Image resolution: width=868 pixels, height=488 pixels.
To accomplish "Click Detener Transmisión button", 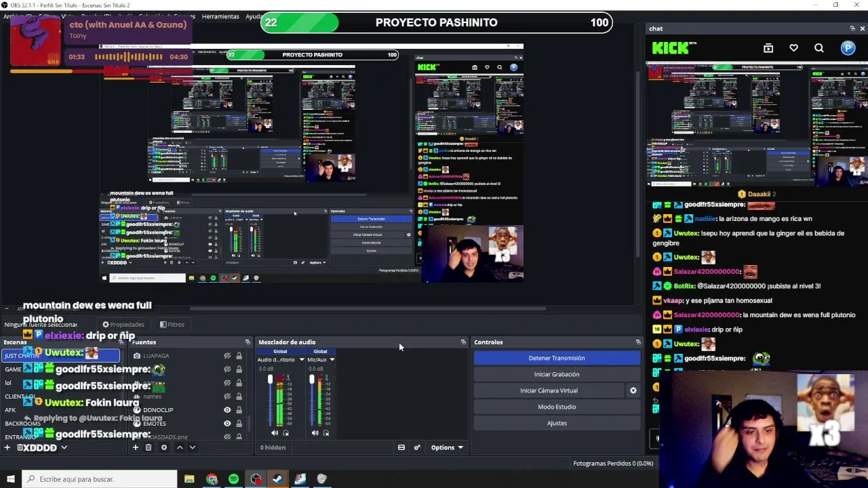I will click(x=556, y=358).
